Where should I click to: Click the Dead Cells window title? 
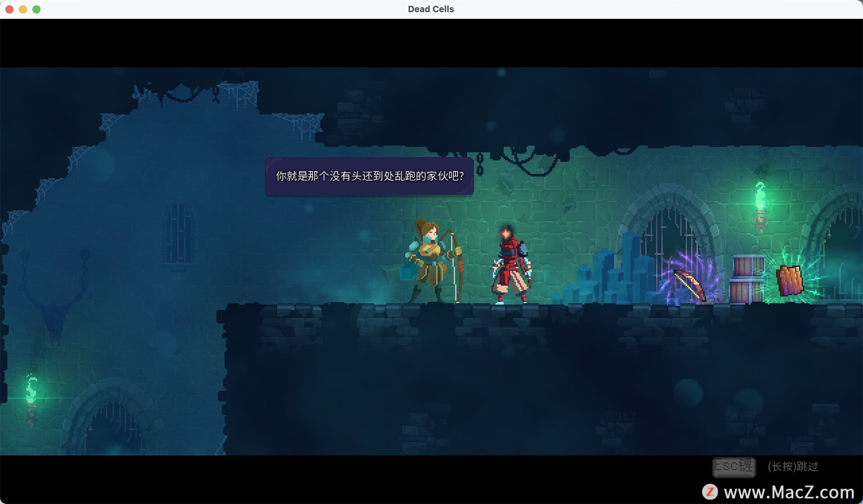431,9
